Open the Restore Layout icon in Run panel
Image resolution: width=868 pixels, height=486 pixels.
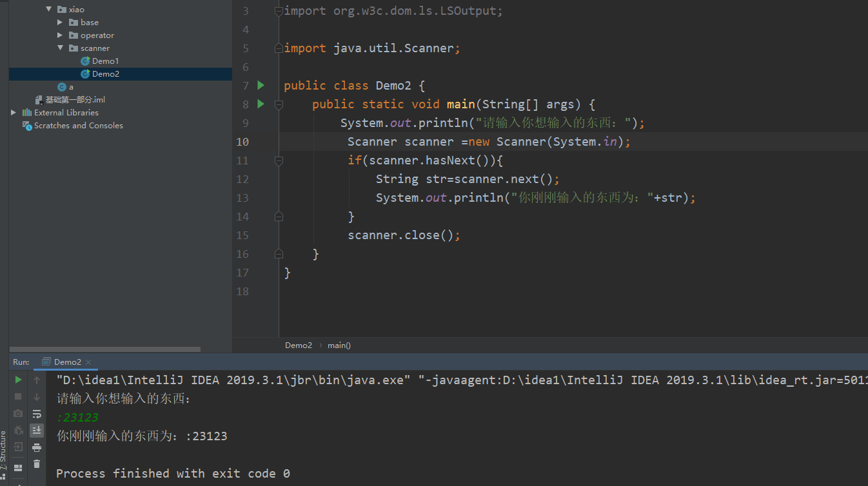(18, 467)
